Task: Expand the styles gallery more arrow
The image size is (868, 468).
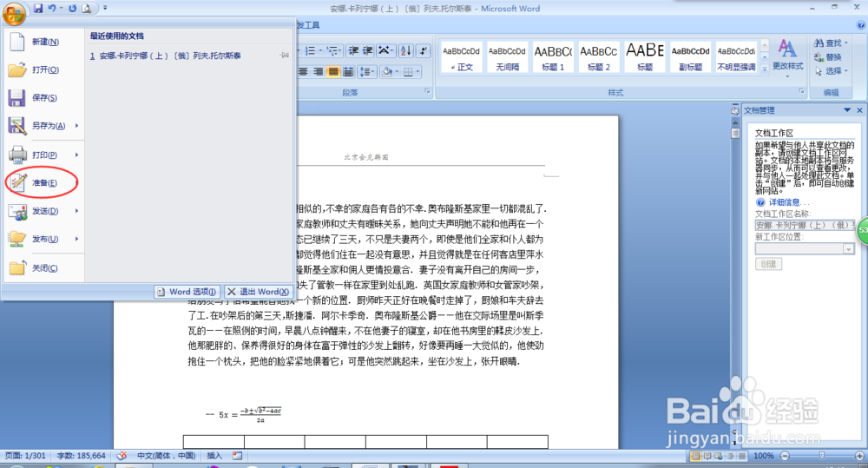Action: click(765, 69)
